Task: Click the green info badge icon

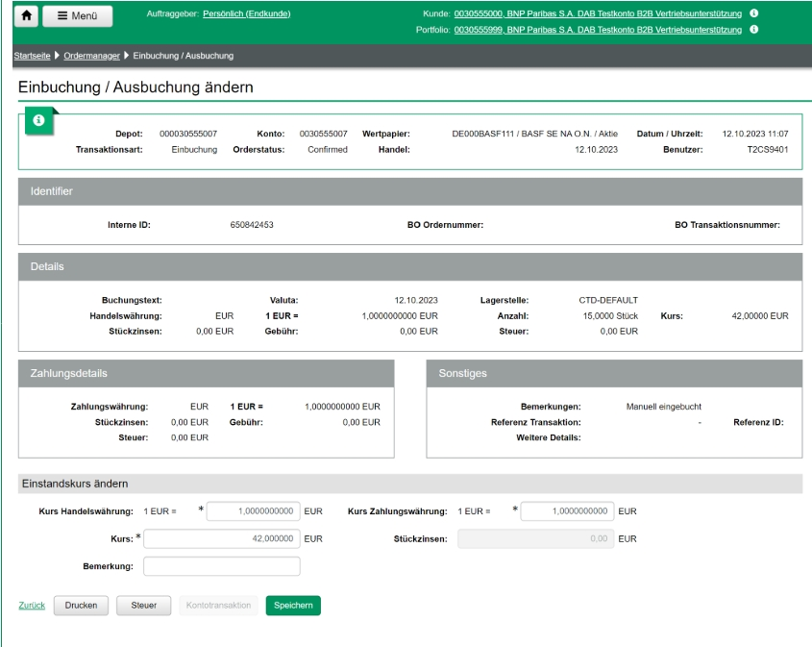Action: (38, 121)
